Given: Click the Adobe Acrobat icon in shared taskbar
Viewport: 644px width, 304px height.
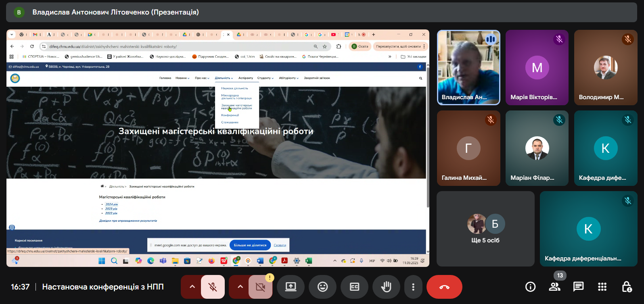Looking at the screenshot, I should point(284,261).
